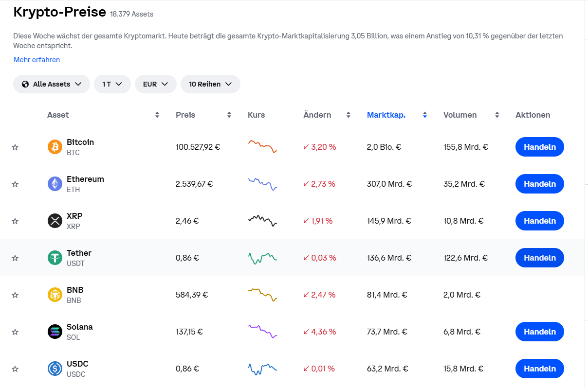Sort by Volumen column arrows
This screenshot has width=588, height=388.
pos(497,115)
